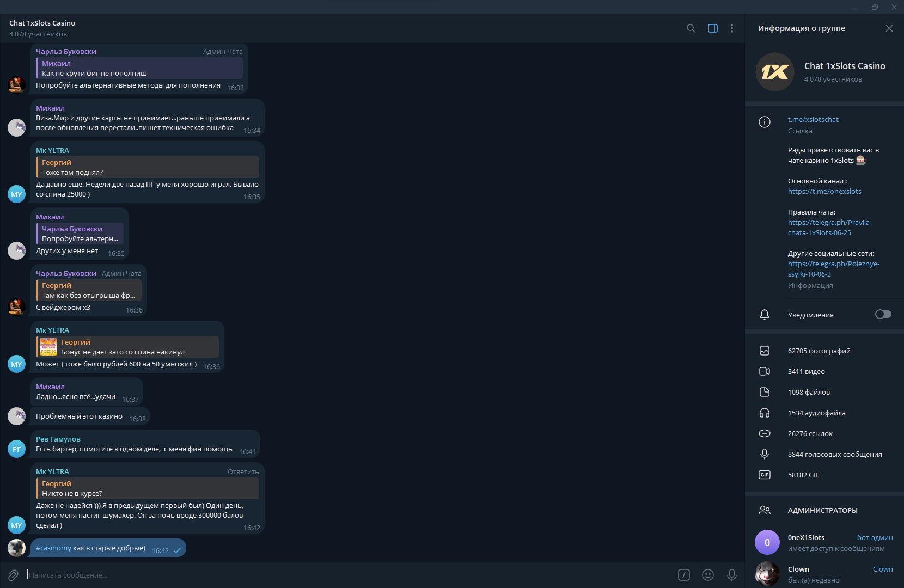
Task: Toggle the Уведомления notifications switch
Action: point(883,314)
